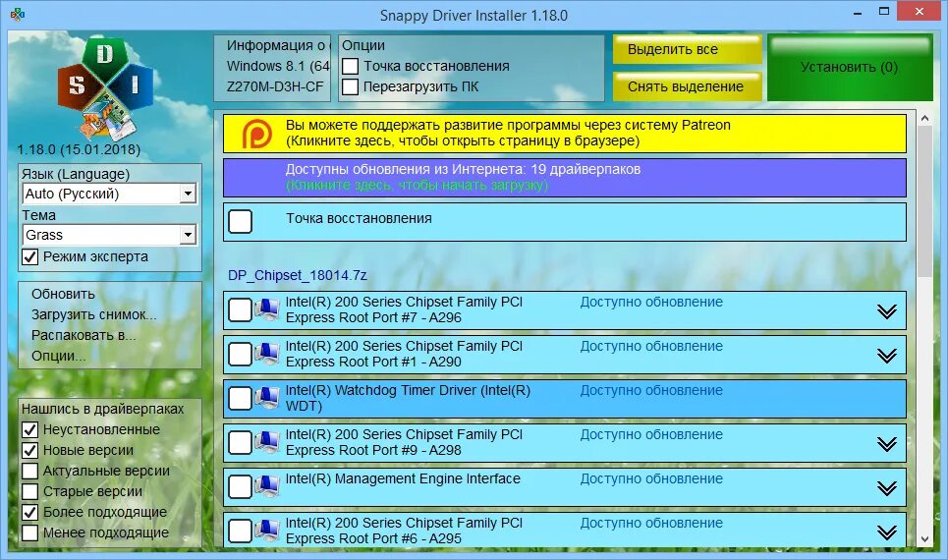Viewport: 948px width, 560px height.
Task: Click device icon for Watchdog Timer Driver
Action: click(x=266, y=398)
